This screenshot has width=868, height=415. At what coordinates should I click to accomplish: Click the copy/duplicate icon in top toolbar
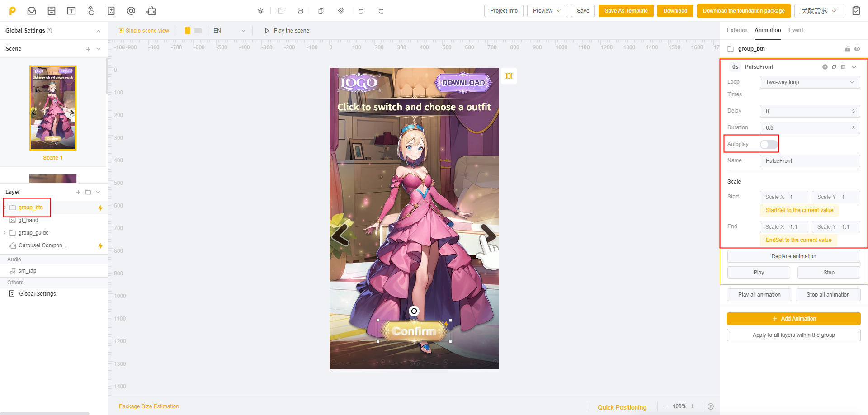(321, 11)
